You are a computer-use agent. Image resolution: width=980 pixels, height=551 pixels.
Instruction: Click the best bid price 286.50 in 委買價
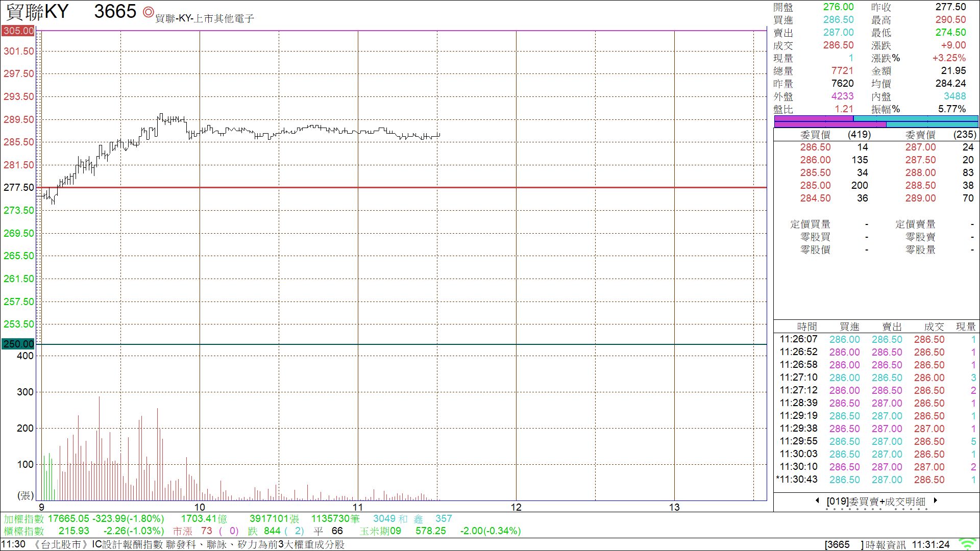[x=815, y=147]
